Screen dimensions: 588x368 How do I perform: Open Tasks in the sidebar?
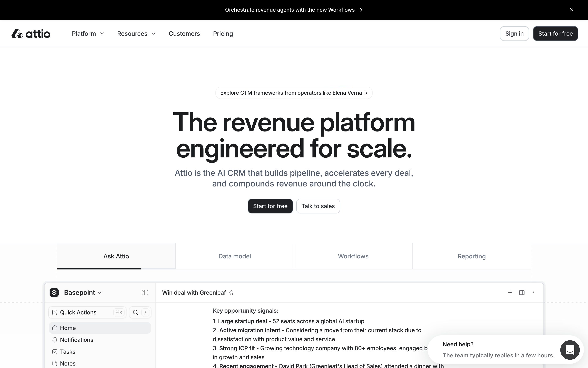coord(100,352)
